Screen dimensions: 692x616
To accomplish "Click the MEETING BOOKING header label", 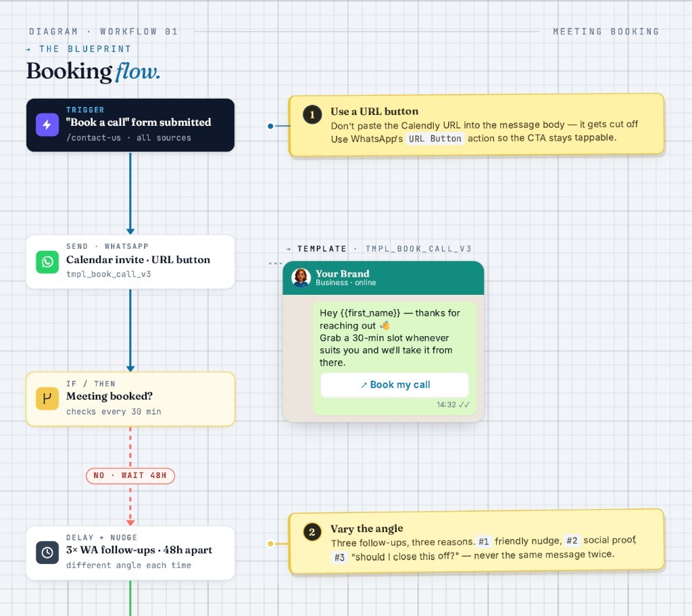I will [606, 32].
